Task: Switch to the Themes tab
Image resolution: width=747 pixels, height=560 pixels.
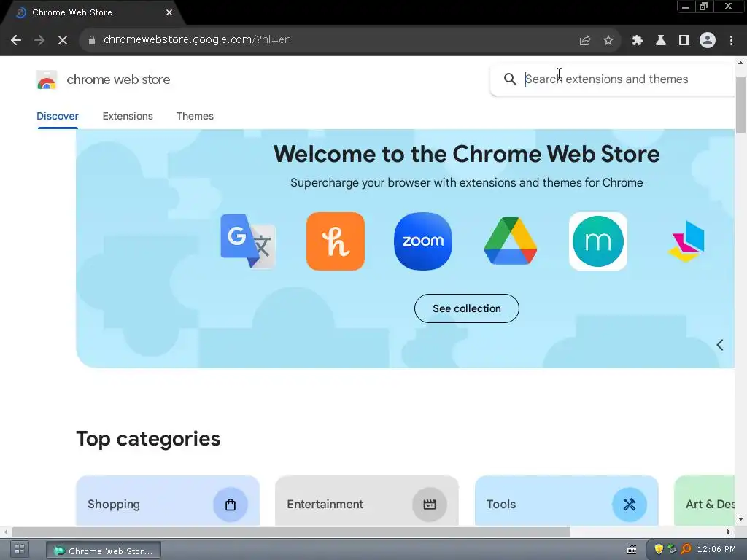Action: (195, 116)
